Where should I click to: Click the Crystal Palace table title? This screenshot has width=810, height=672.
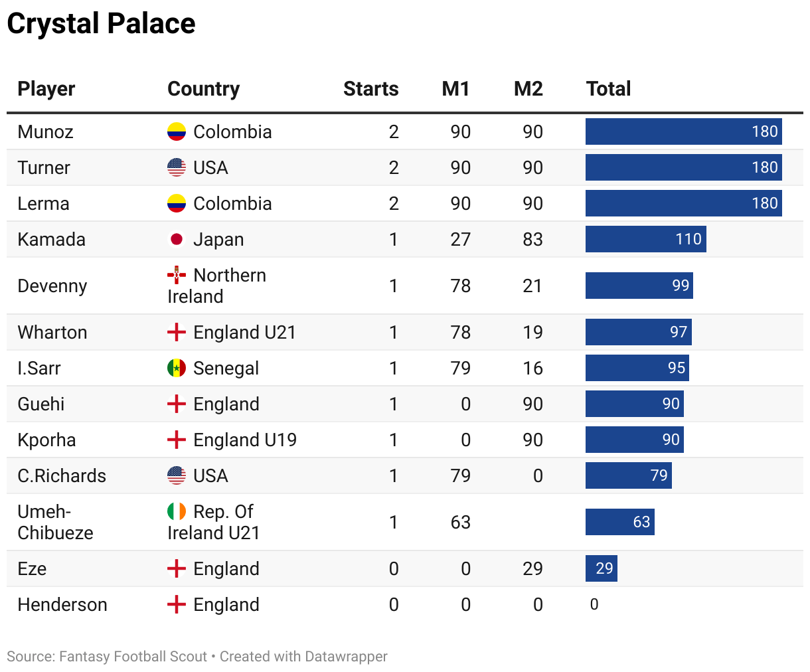click(x=101, y=24)
